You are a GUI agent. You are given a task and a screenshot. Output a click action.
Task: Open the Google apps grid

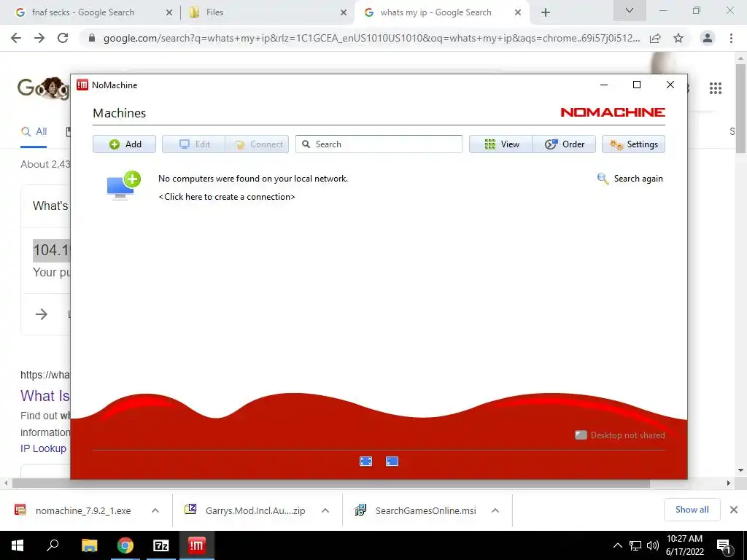pos(716,88)
